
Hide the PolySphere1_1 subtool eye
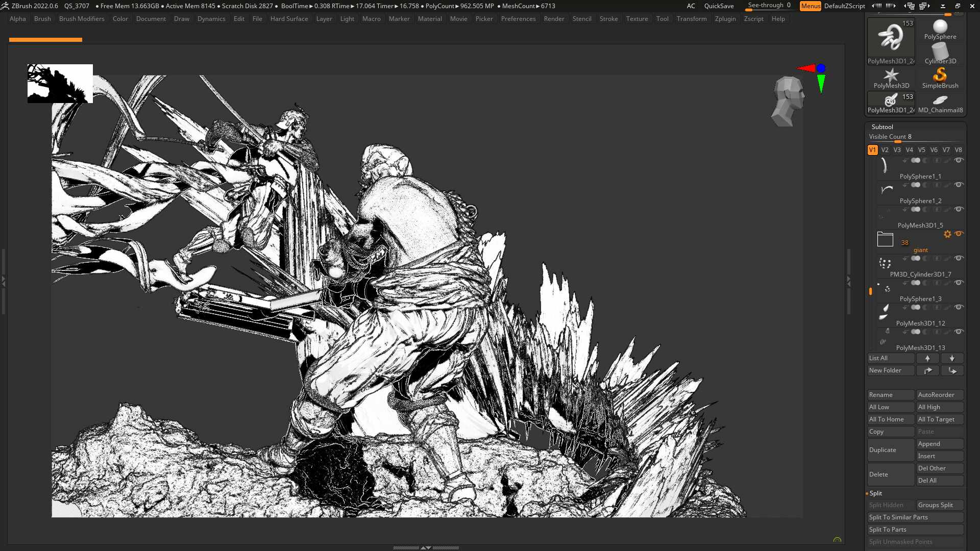(x=959, y=160)
